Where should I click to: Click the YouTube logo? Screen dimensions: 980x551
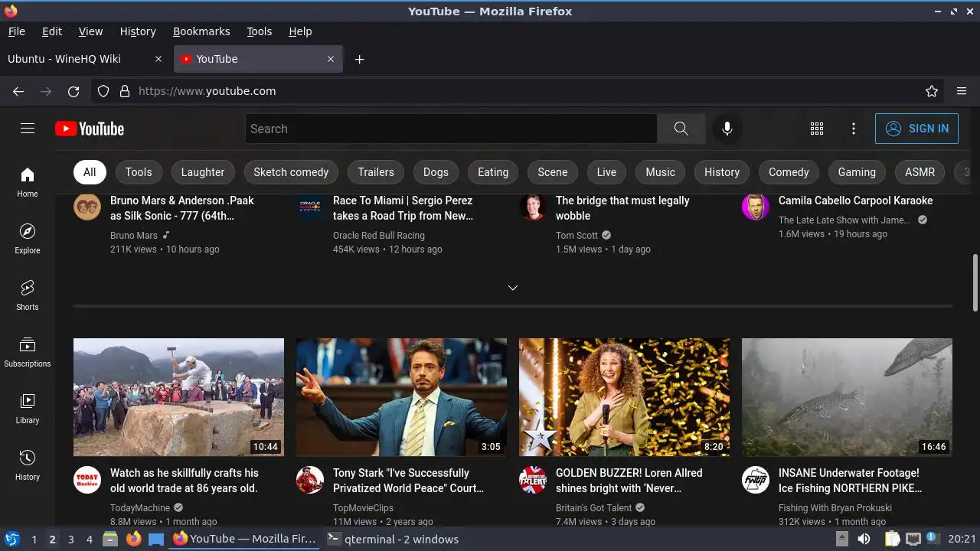(90, 129)
